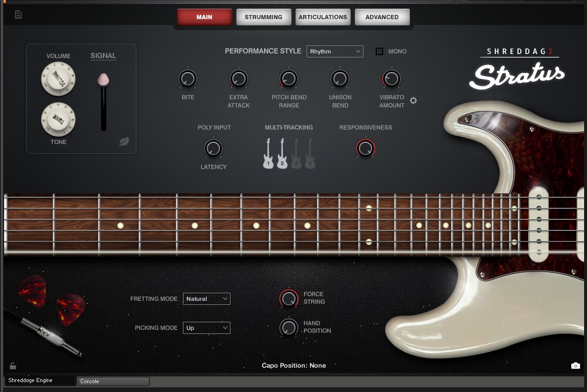
Task: Click the SIGNAL label link
Action: pyautogui.click(x=103, y=56)
